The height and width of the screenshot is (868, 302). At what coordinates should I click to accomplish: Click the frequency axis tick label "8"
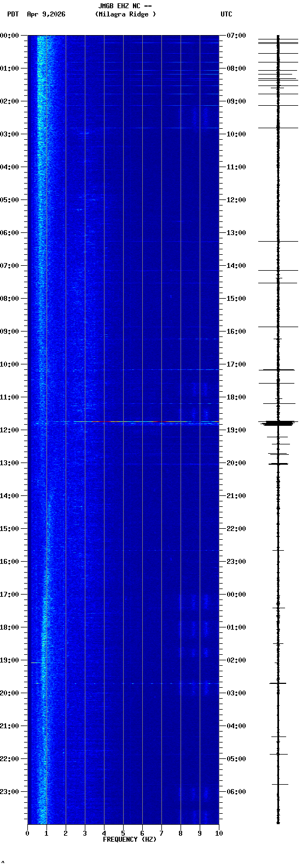point(181,833)
